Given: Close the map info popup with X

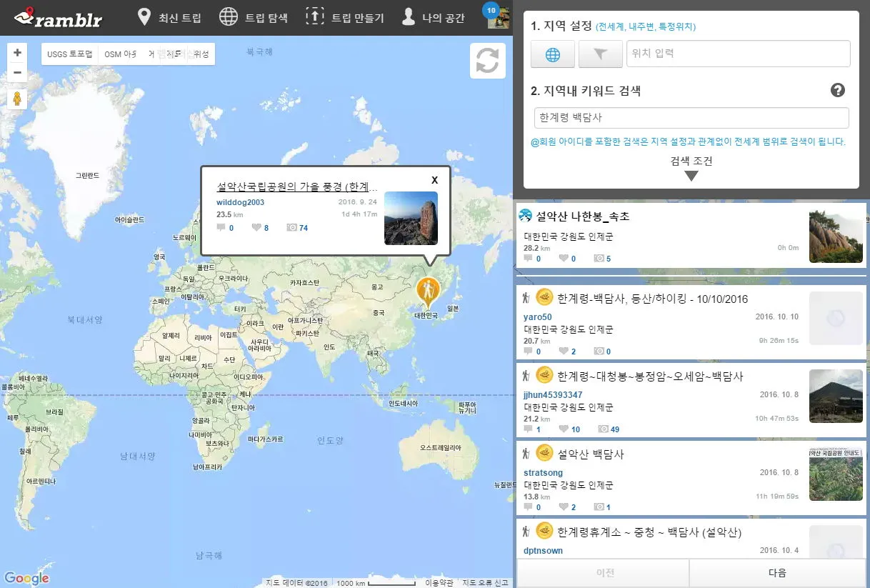Looking at the screenshot, I should [x=434, y=180].
